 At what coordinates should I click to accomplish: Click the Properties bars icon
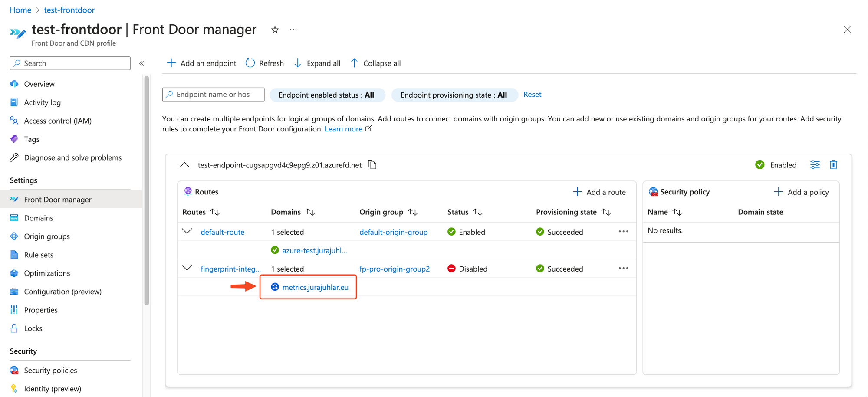point(14,310)
